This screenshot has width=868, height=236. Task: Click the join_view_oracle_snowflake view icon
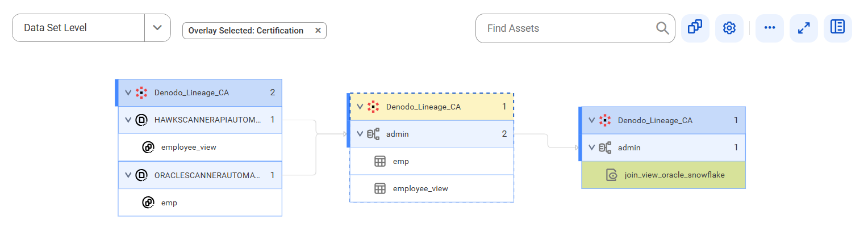(612, 175)
